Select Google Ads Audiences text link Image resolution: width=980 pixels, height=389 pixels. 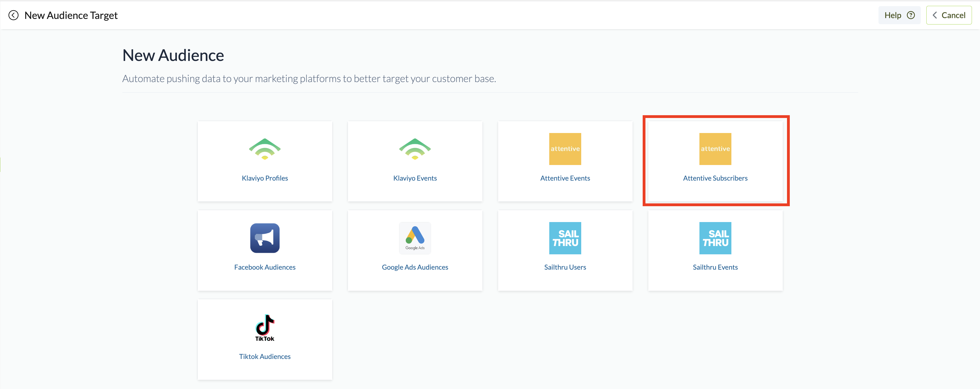[x=415, y=267]
